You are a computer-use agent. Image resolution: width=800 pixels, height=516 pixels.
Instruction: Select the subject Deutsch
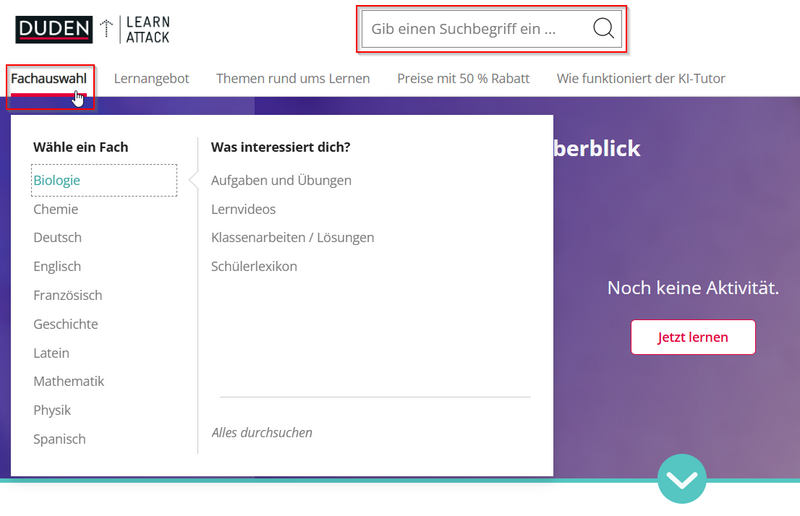pyautogui.click(x=58, y=238)
